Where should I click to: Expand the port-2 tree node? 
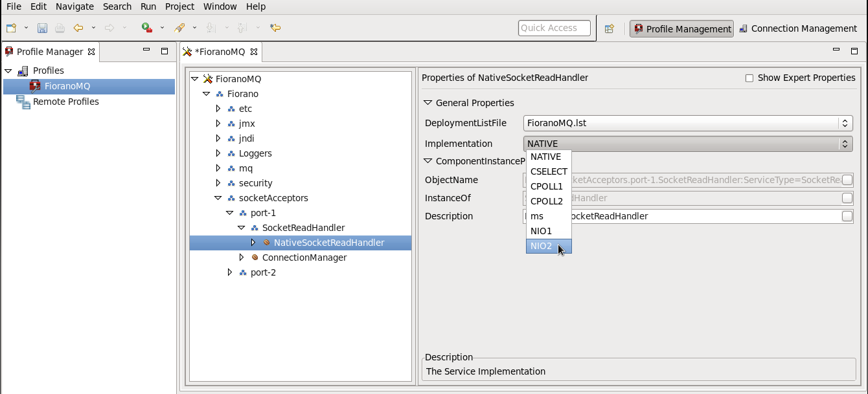[x=230, y=272]
